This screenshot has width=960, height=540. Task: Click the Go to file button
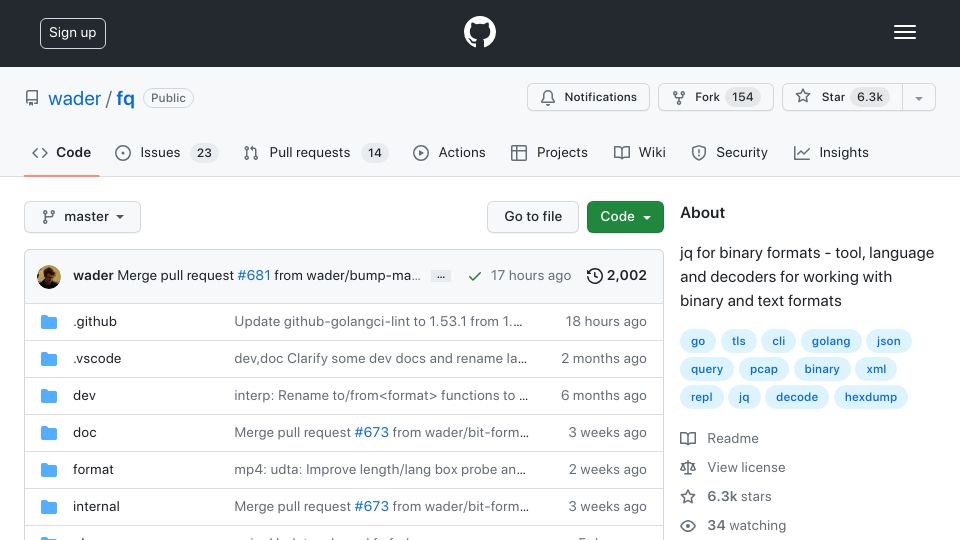pyautogui.click(x=533, y=217)
